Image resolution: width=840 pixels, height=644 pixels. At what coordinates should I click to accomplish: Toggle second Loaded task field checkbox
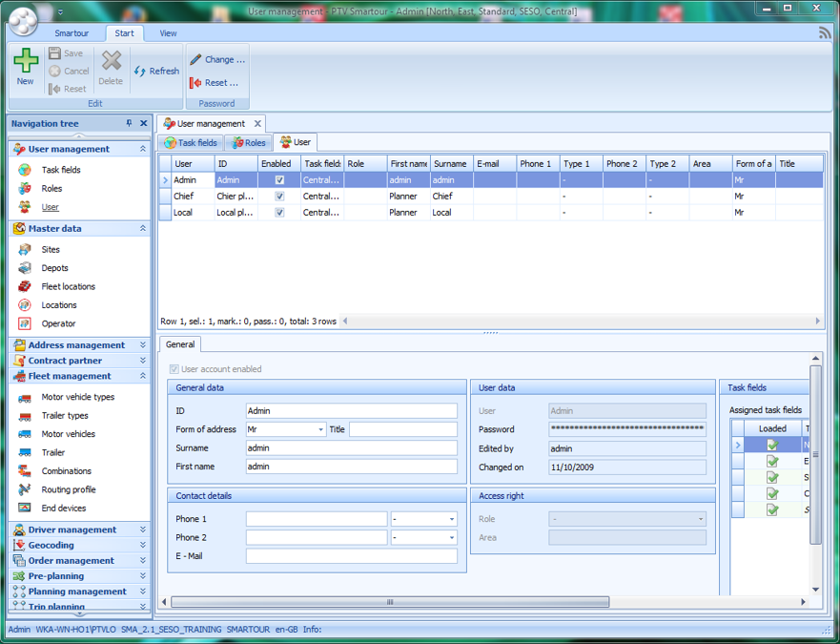(x=772, y=461)
